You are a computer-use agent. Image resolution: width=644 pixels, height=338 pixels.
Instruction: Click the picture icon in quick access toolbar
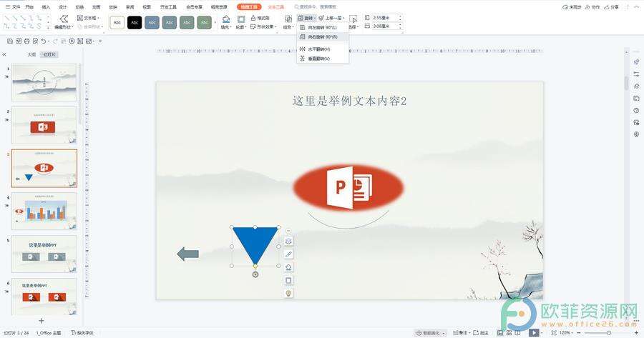tap(88, 41)
